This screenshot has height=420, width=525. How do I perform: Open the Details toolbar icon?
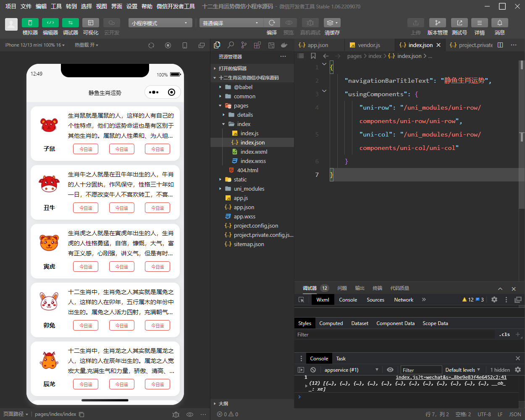[x=479, y=23]
